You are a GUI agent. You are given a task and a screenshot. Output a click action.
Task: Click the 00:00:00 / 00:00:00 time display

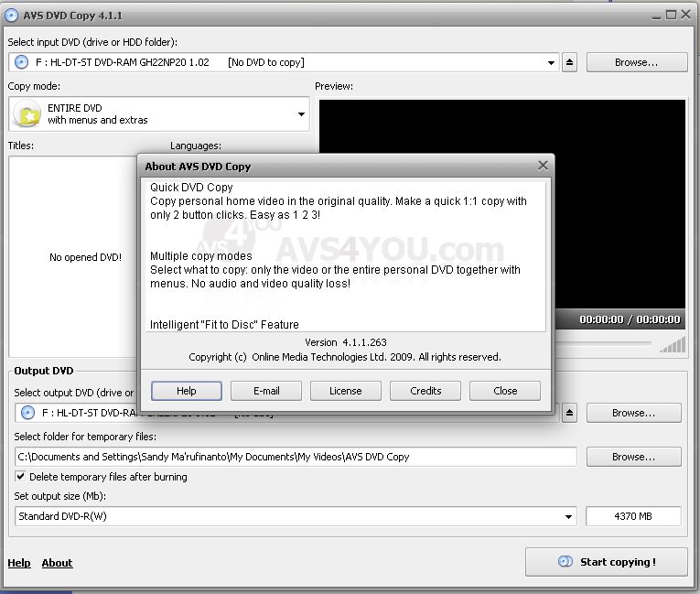(630, 319)
